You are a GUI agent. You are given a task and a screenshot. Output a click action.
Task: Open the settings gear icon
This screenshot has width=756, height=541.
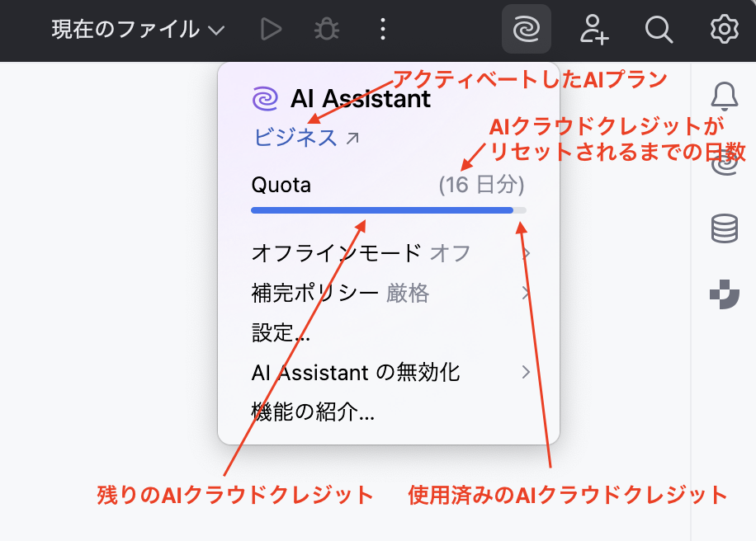tap(724, 29)
